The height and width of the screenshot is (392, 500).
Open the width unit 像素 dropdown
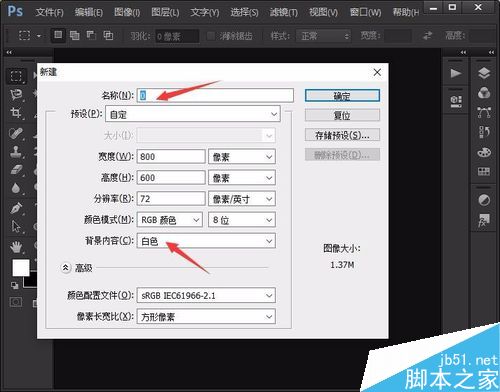[x=242, y=157]
